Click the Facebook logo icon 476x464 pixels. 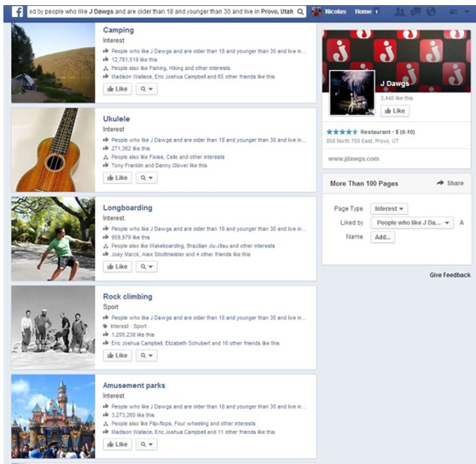pos(17,12)
